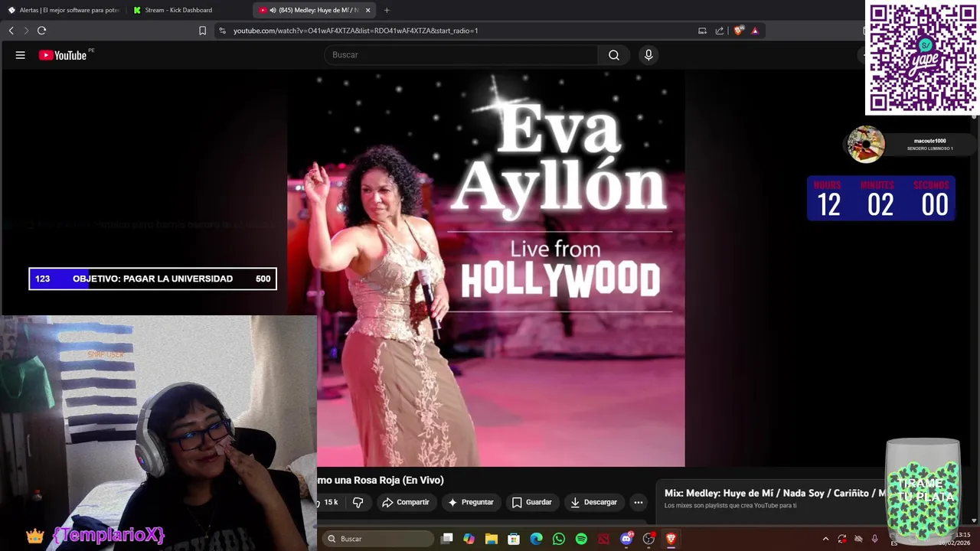980x551 pixels.
Task: Click the Preguntar ask button
Action: (471, 502)
